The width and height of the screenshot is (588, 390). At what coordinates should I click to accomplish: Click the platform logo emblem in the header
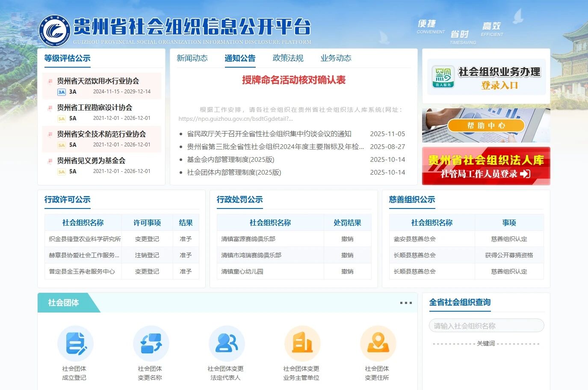(x=54, y=30)
